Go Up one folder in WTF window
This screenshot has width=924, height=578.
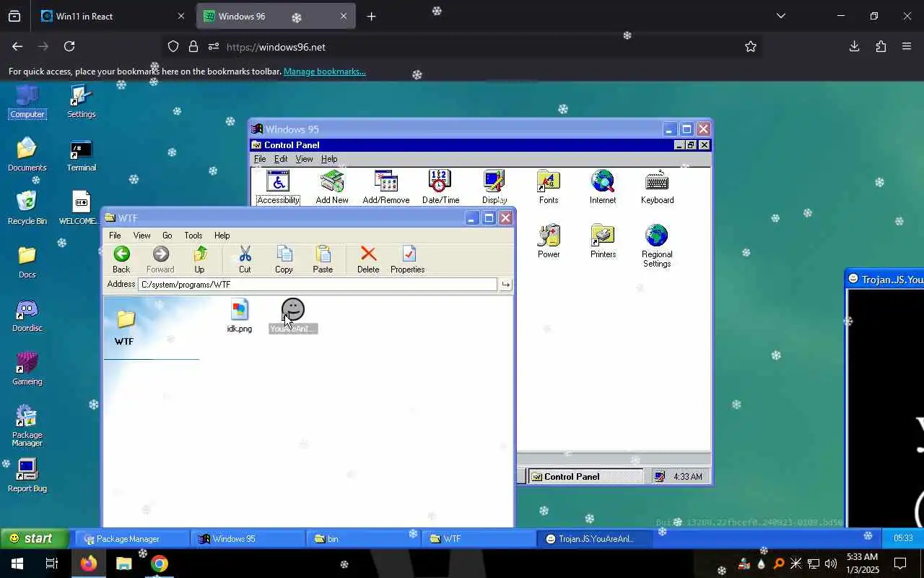point(199,259)
